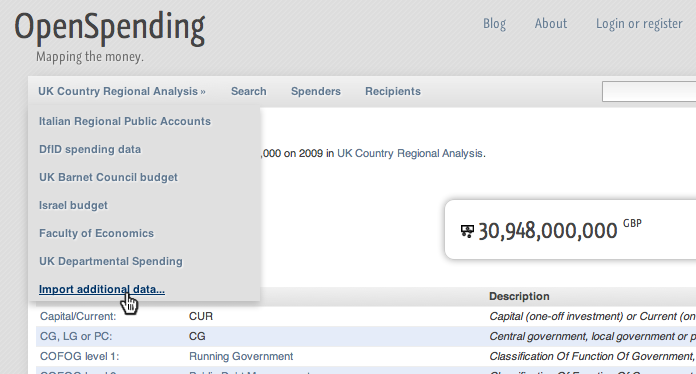Expand the UK Country Regional Analysis dropdown
696x374 pixels.
[122, 91]
